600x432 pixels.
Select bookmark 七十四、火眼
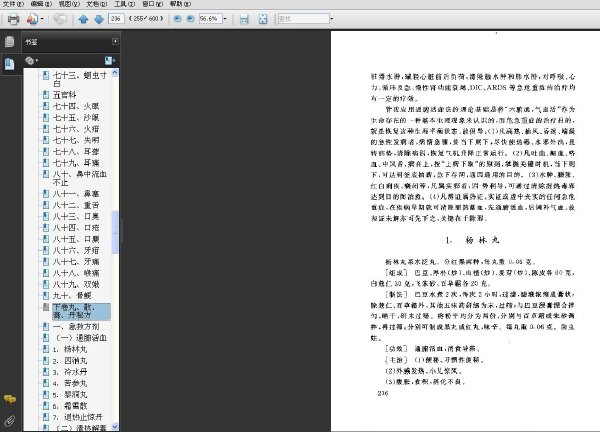[76, 106]
